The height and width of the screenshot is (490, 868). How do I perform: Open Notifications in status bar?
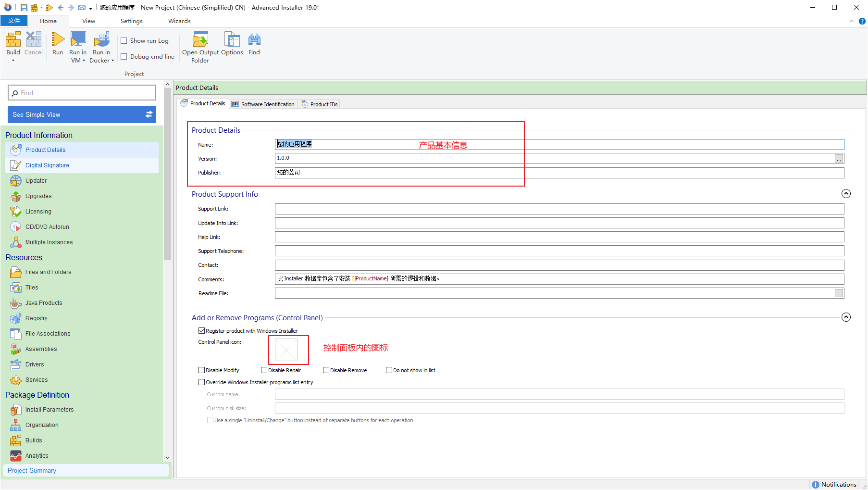coord(834,485)
